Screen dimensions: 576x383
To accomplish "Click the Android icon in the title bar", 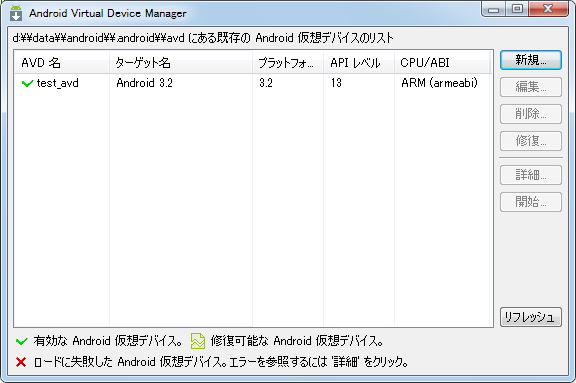I will [x=16, y=13].
